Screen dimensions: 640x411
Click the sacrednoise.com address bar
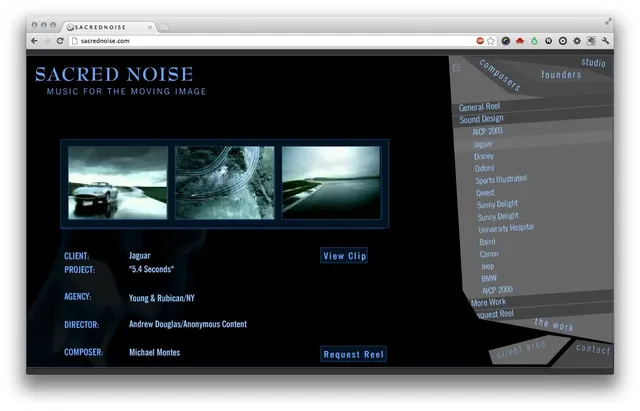point(271,41)
